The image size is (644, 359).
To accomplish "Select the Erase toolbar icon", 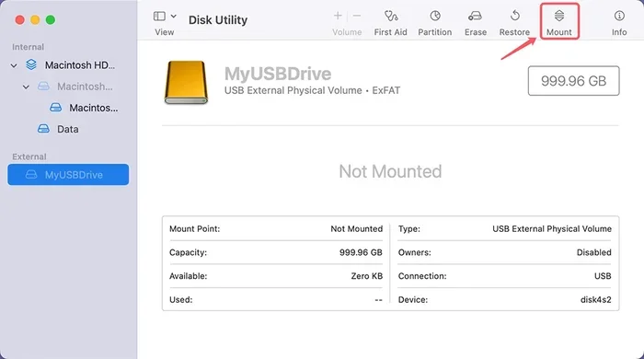I will [x=476, y=16].
